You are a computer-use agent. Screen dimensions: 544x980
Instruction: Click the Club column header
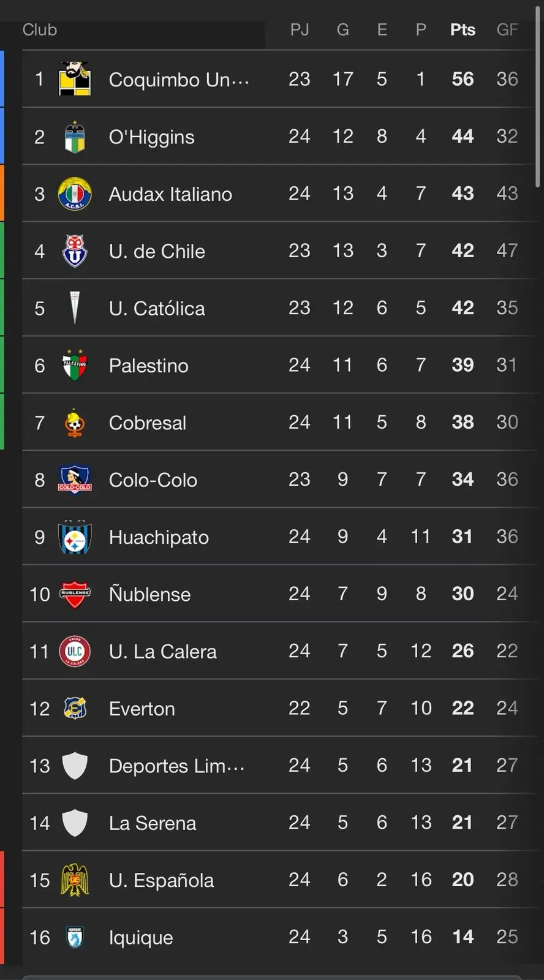point(40,29)
